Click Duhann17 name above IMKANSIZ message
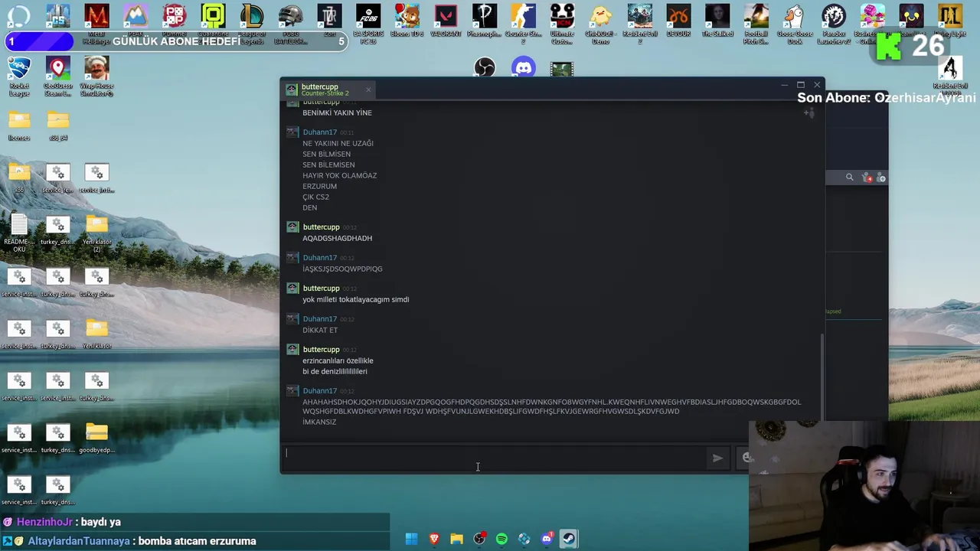 319,391
